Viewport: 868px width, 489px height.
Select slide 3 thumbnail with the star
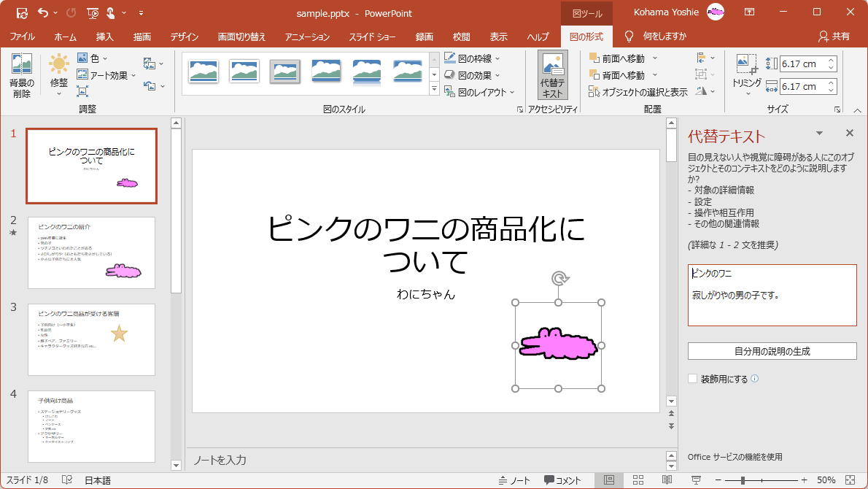(91, 339)
